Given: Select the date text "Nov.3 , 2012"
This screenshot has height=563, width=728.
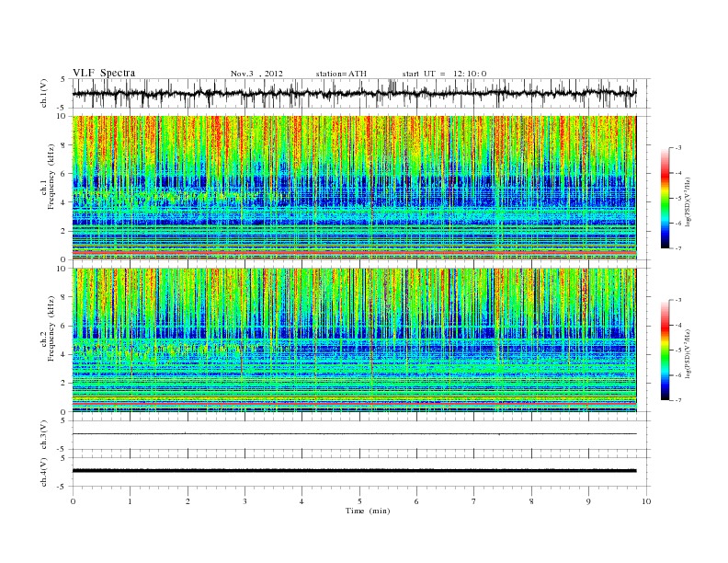Looking at the screenshot, I should pyautogui.click(x=256, y=74).
